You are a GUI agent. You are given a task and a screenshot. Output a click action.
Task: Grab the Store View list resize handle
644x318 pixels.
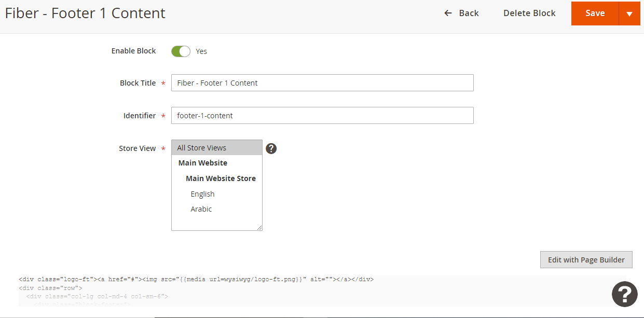pos(259,227)
